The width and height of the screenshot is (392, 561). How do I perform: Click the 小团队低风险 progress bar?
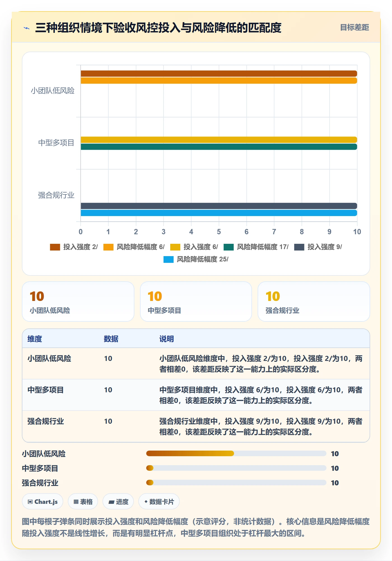[x=236, y=453]
